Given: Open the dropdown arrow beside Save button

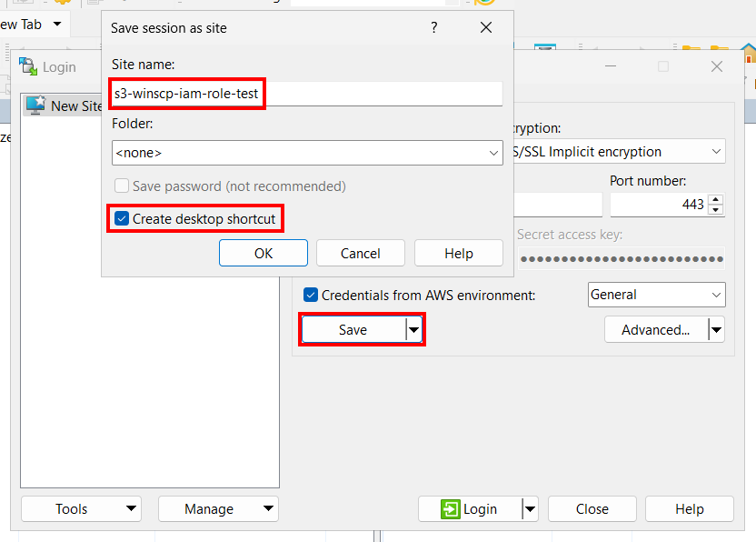Looking at the screenshot, I should click(x=414, y=329).
